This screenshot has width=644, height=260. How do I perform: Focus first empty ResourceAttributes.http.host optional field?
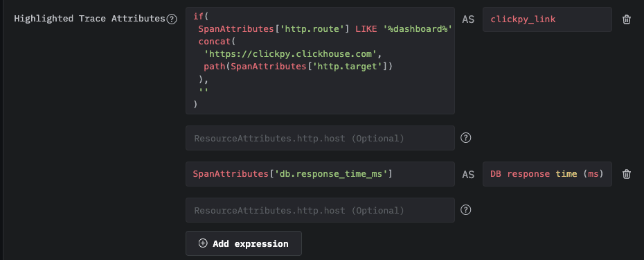pos(320,138)
